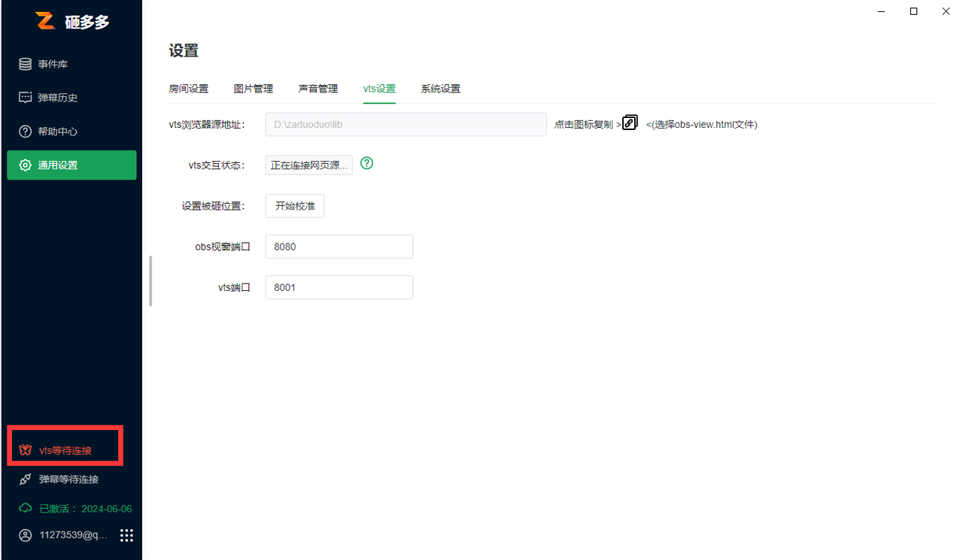
Task: Minimize the 砸多多 window
Action: pos(882,11)
